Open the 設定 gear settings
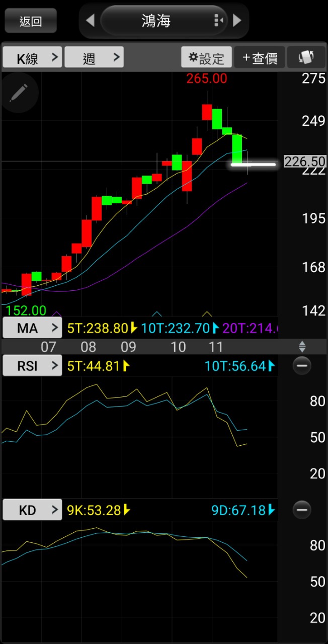The height and width of the screenshot is (644, 328). click(206, 57)
